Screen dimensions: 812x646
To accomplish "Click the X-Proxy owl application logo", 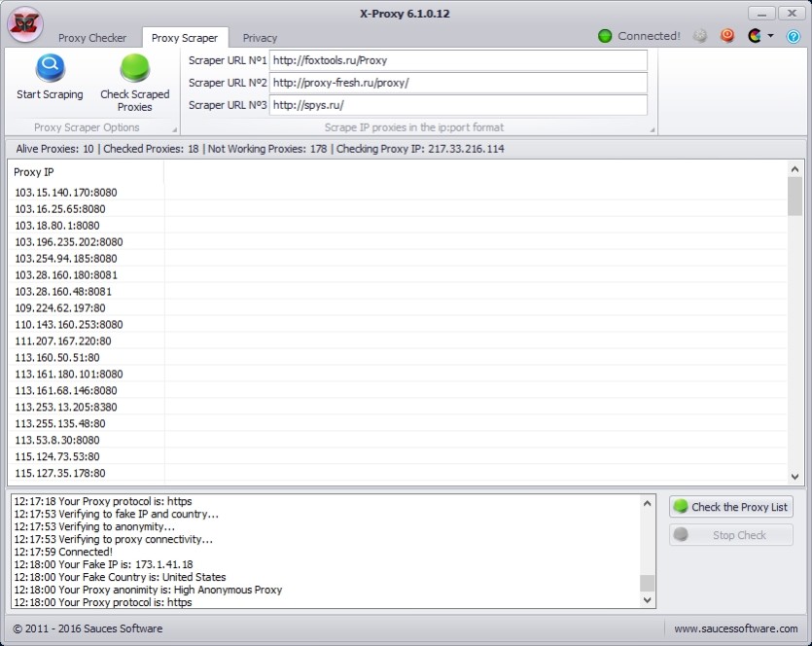I will pyautogui.click(x=24, y=24).
